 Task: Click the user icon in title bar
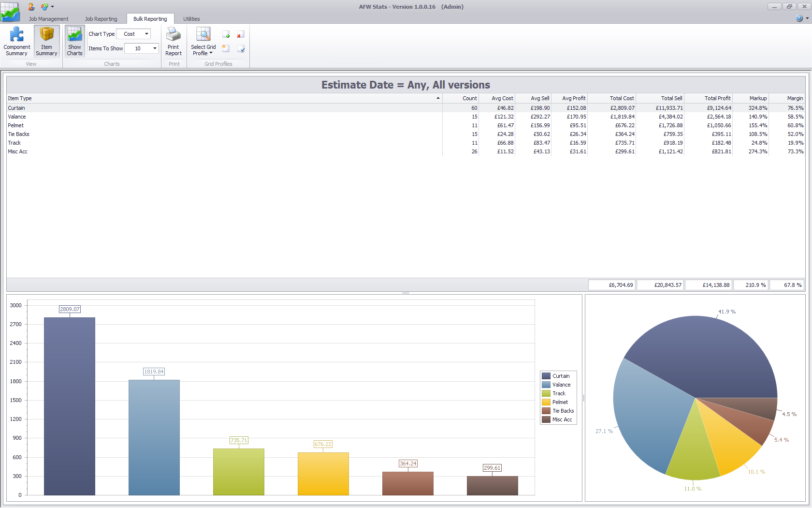tap(31, 7)
